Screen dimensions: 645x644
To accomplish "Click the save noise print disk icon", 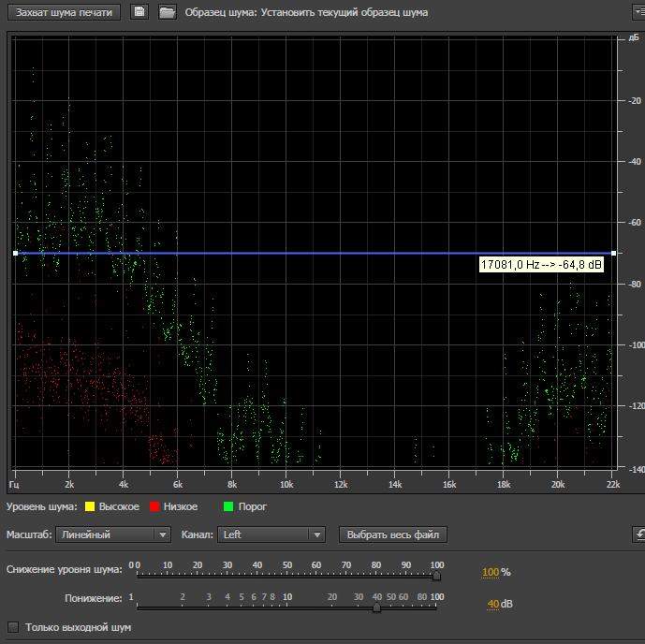I will point(139,12).
